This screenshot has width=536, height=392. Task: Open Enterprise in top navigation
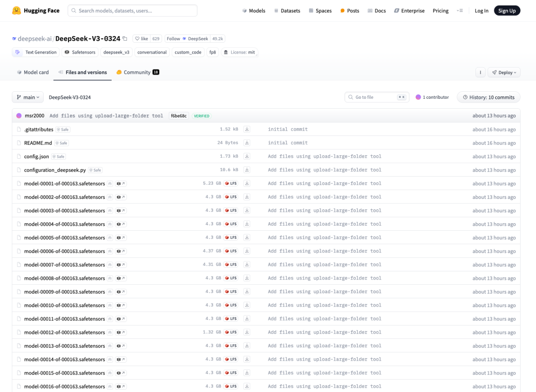coord(409,10)
